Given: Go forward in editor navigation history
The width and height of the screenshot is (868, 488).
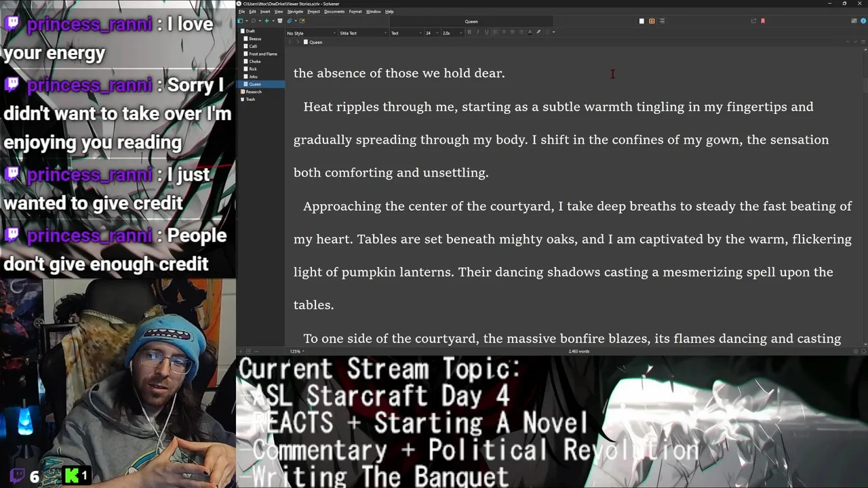Looking at the screenshot, I should (x=297, y=42).
